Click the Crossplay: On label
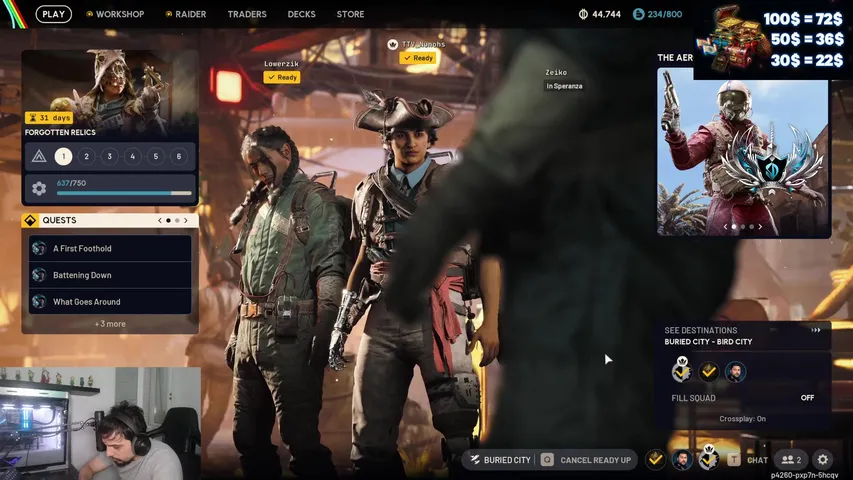 [743, 419]
